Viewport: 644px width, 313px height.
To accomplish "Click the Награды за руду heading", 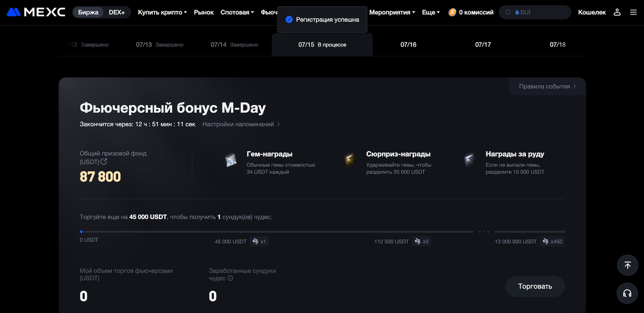I will [x=515, y=154].
